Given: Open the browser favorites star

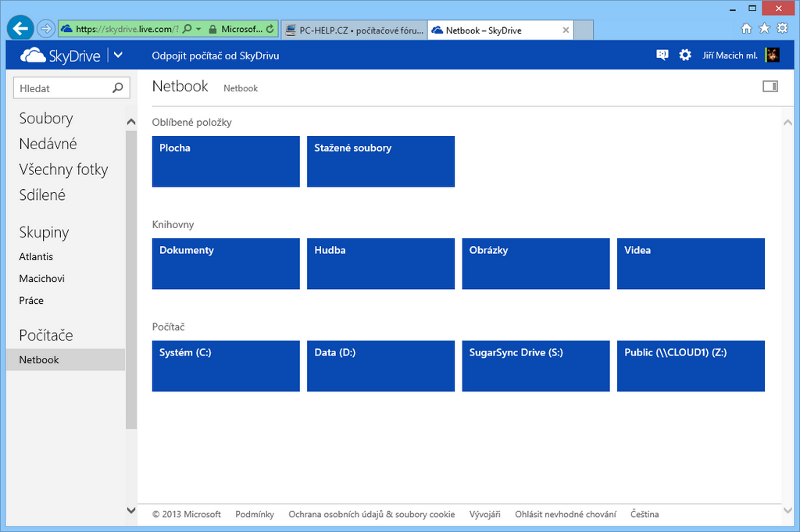Looking at the screenshot, I should pos(764,29).
